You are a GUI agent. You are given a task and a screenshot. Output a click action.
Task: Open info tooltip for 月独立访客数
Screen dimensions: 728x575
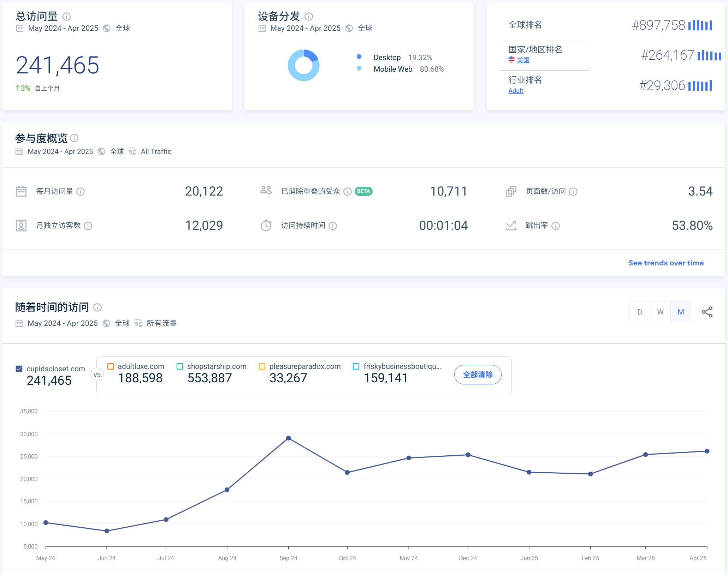point(88,226)
